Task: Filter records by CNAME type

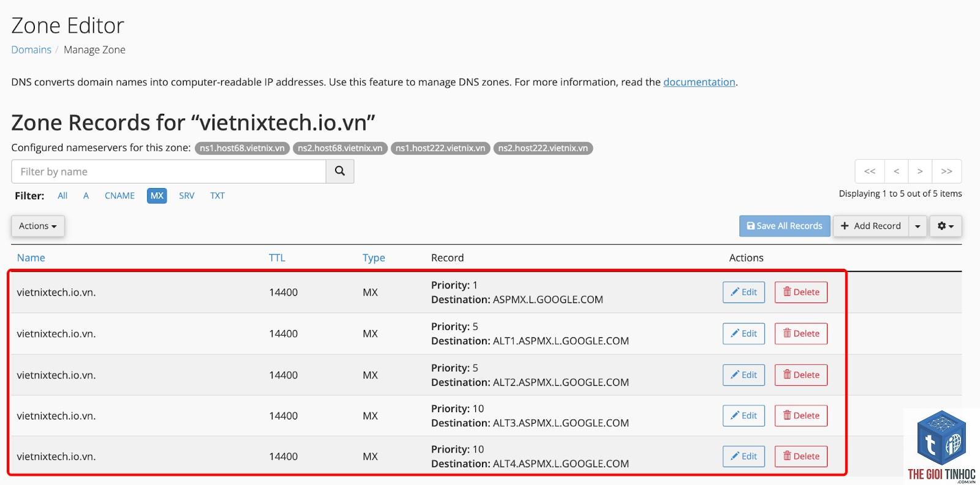Action: (x=119, y=196)
